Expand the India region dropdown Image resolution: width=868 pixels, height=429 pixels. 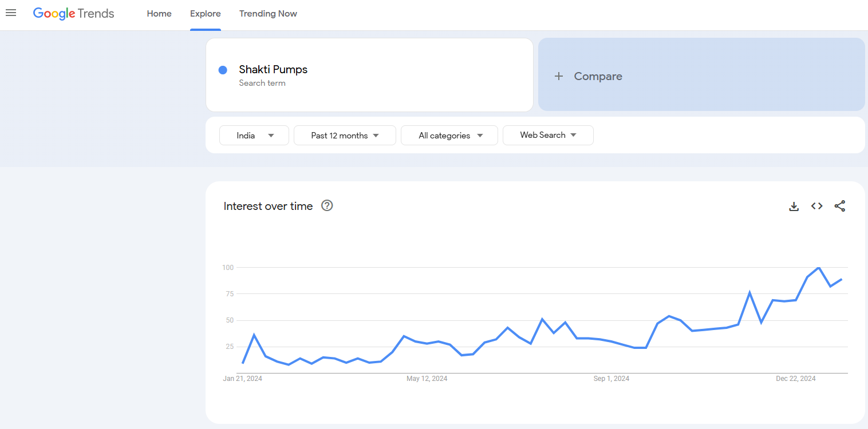pos(254,136)
